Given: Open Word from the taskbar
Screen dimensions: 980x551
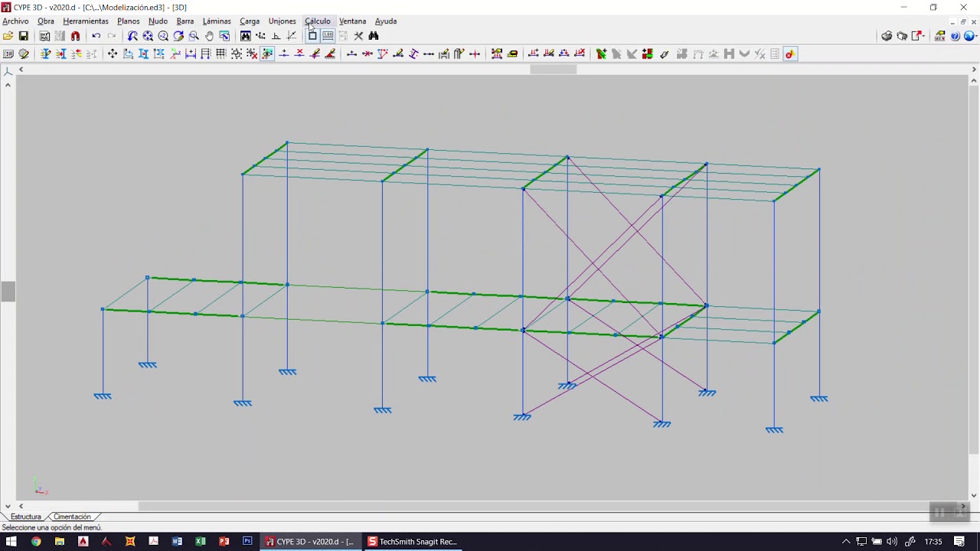Looking at the screenshot, I should pos(177,541).
